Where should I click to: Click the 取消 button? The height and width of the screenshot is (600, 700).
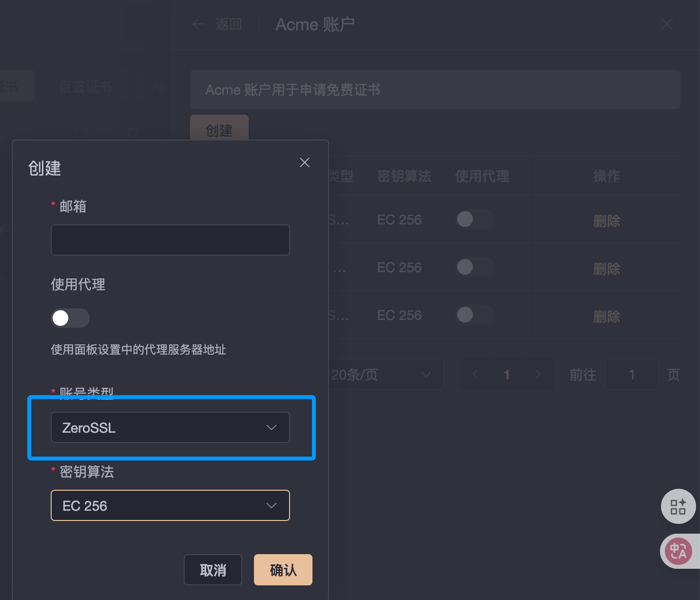pos(213,570)
